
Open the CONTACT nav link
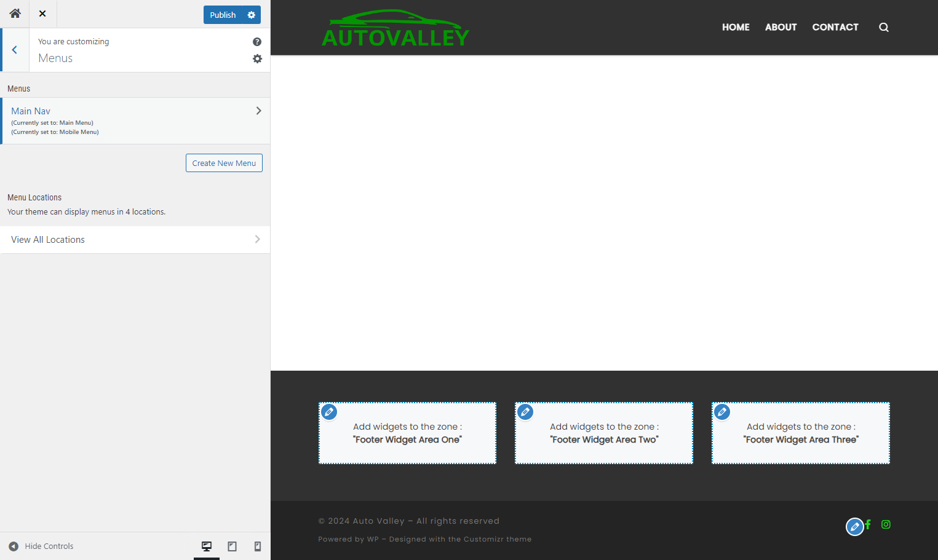click(x=835, y=27)
